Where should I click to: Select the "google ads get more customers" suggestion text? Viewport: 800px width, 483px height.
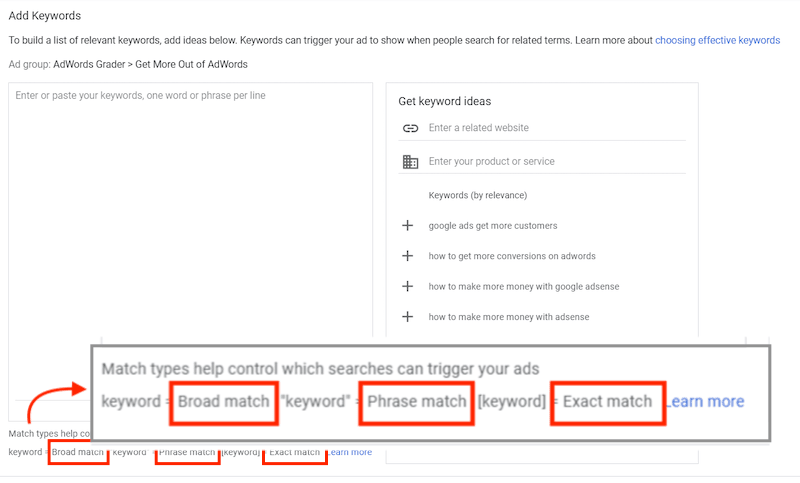pos(493,226)
